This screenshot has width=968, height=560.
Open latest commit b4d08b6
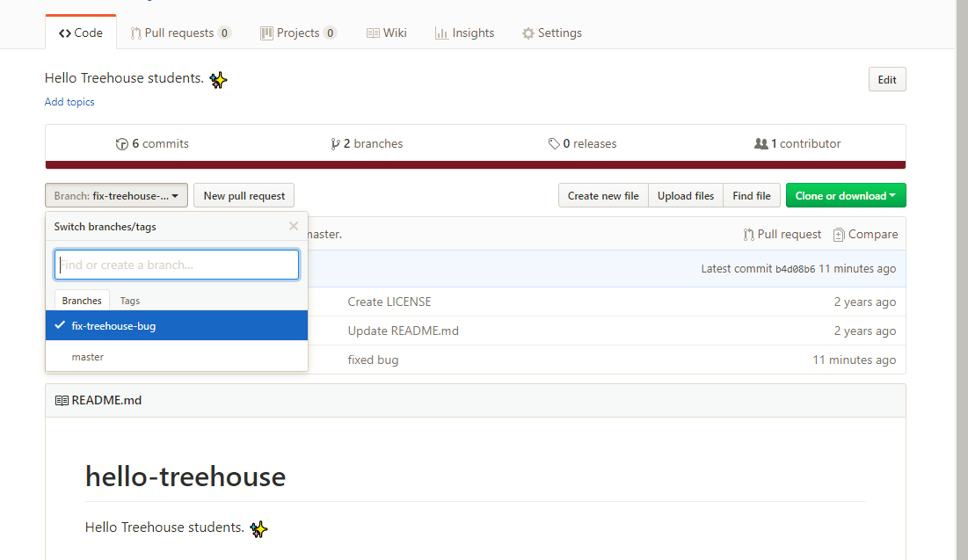tap(795, 269)
